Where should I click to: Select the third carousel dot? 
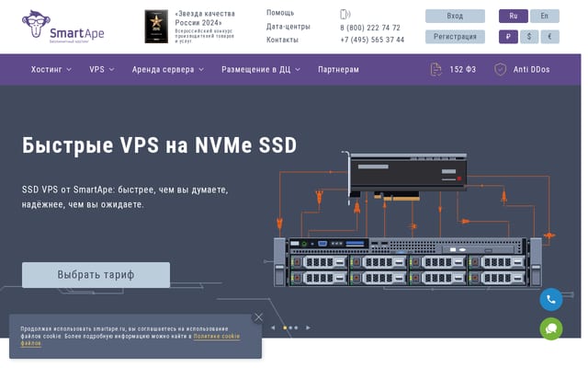[296, 328]
